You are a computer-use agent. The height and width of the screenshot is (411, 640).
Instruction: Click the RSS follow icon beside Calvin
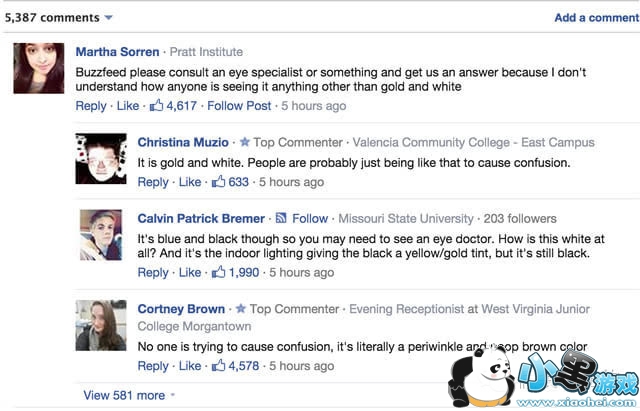(x=282, y=218)
